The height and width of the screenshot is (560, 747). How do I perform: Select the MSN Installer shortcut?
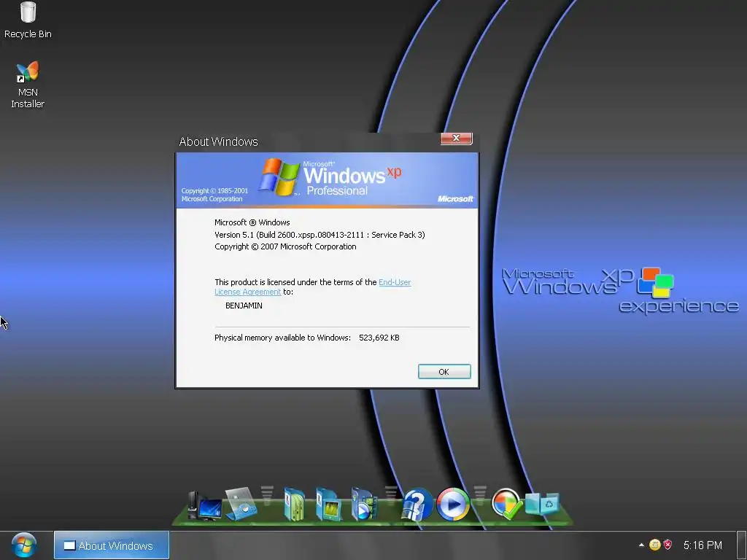point(28,85)
